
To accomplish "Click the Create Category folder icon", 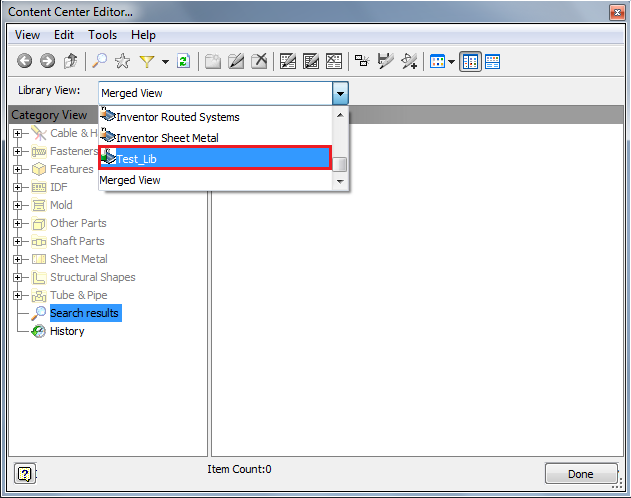I will [213, 62].
